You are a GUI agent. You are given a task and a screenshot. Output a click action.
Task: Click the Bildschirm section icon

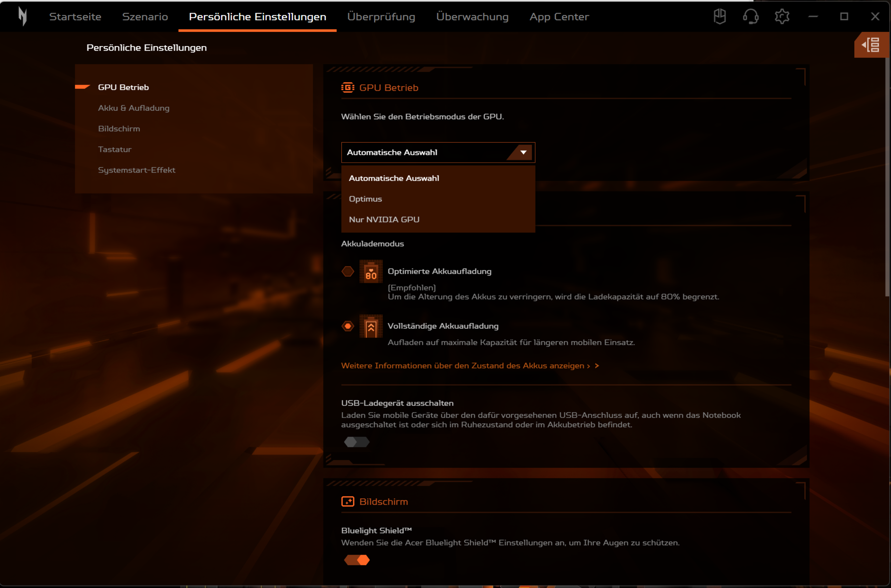(x=348, y=501)
